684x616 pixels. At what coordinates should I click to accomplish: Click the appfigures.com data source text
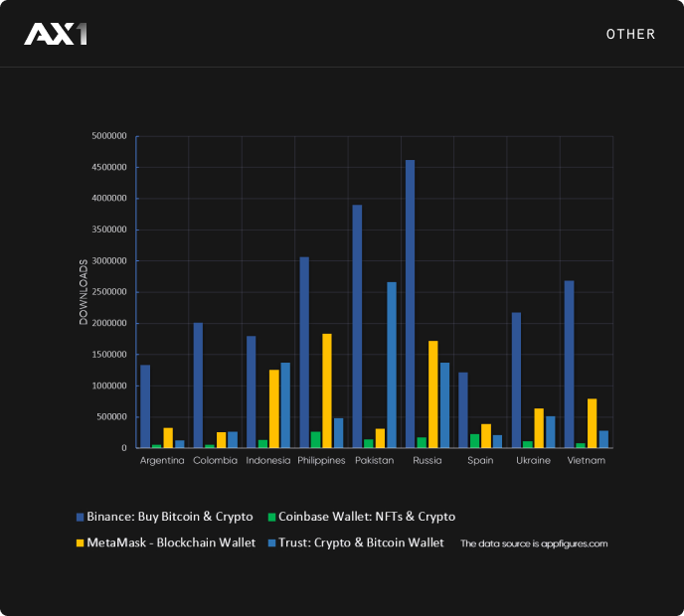coord(534,544)
